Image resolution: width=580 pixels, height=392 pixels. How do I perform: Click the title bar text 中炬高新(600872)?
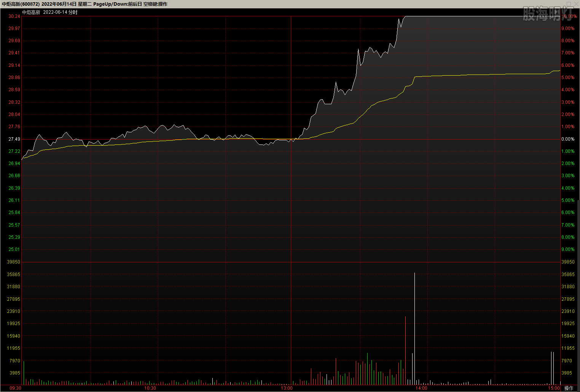click(x=21, y=4)
